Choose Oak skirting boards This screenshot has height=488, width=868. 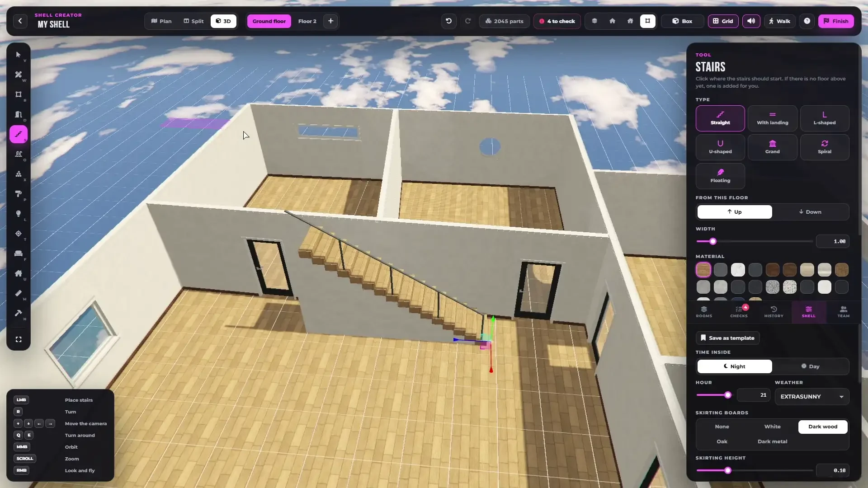722,441
